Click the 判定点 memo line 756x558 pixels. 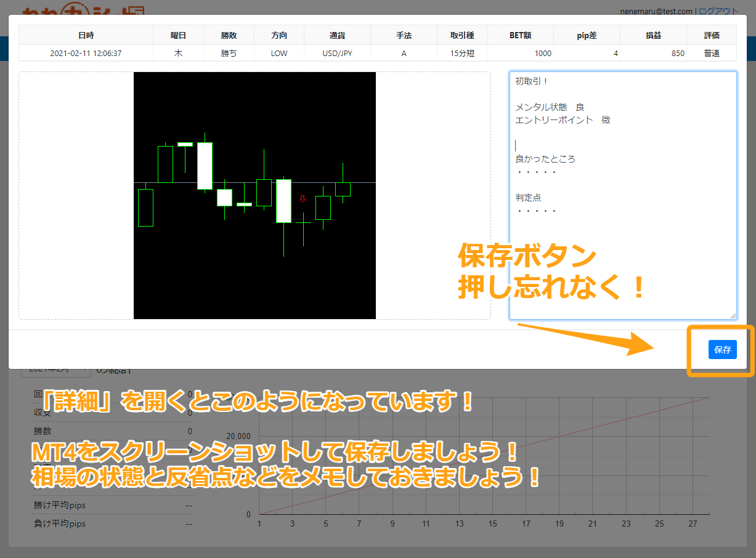(528, 198)
